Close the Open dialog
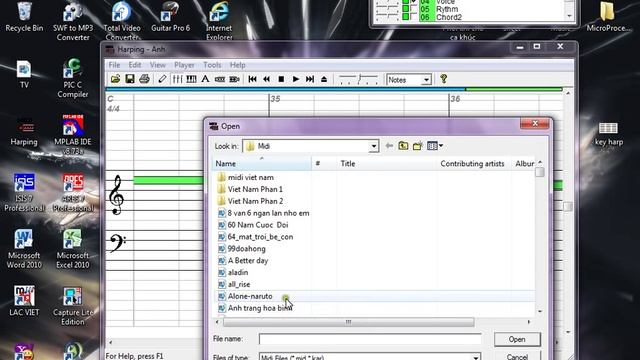The image size is (640, 360). point(535,124)
